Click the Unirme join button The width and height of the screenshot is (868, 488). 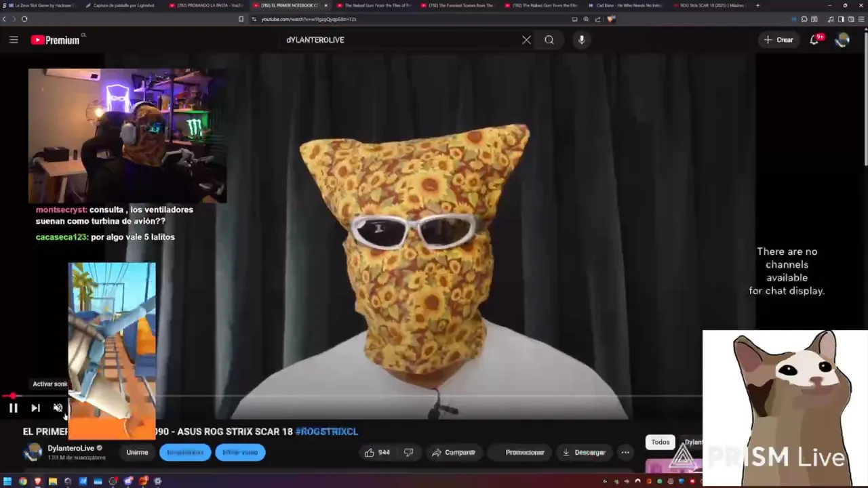pyautogui.click(x=137, y=452)
